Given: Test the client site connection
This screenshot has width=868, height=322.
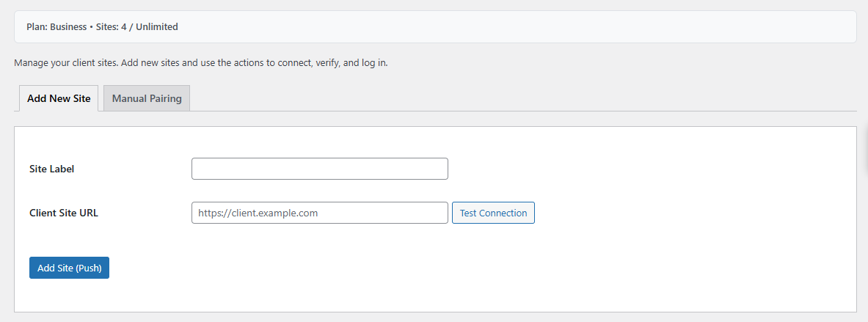Looking at the screenshot, I should (493, 213).
